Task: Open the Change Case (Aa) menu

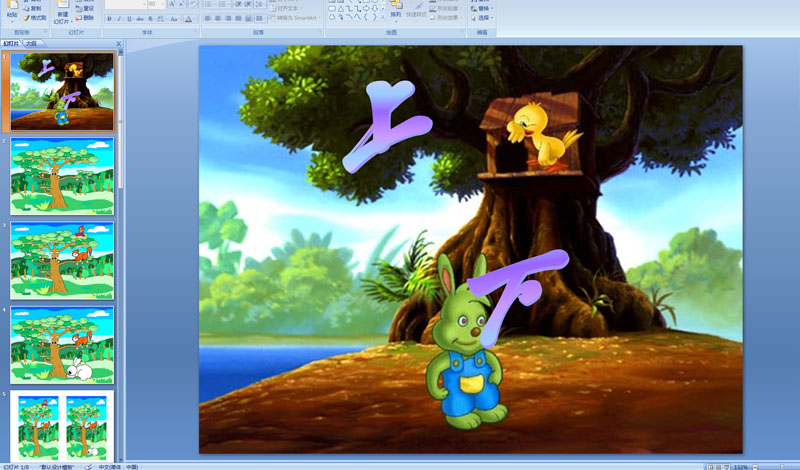Action: [x=174, y=19]
